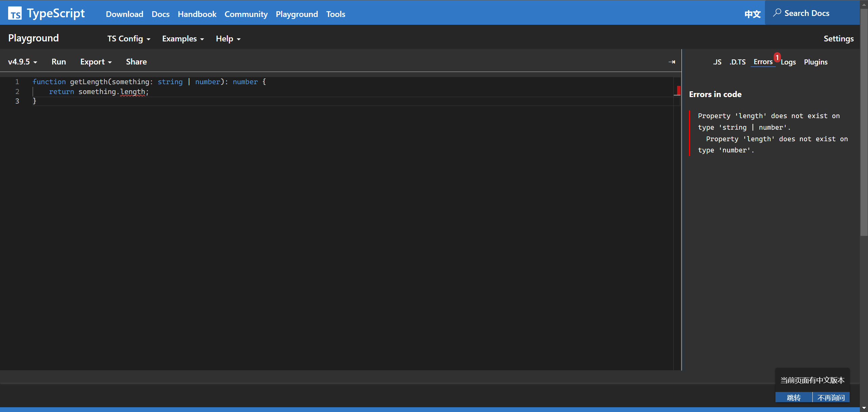The width and height of the screenshot is (868, 412).
Task: Show the Logs tab
Action: click(x=788, y=62)
